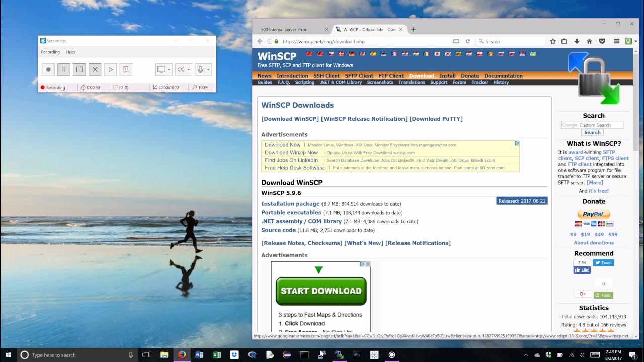This screenshot has width=644, height=362.
Task: Click the [Download WinSCP] link
Action: coord(290,119)
